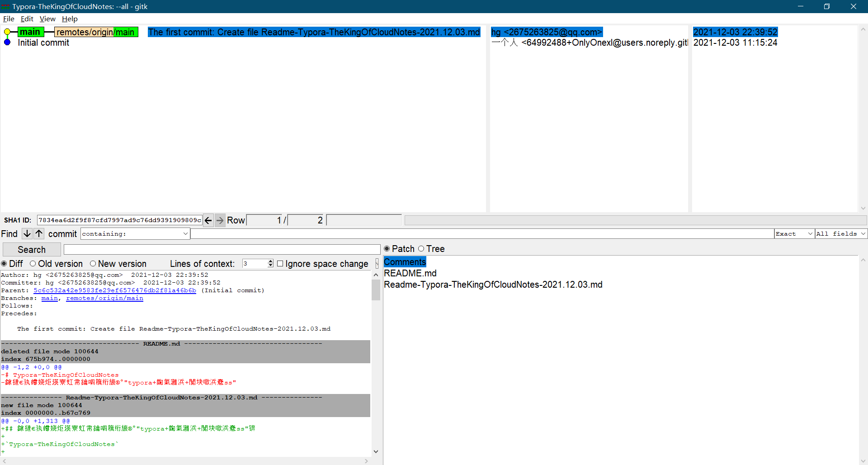Select the Diff radio button

point(4,264)
